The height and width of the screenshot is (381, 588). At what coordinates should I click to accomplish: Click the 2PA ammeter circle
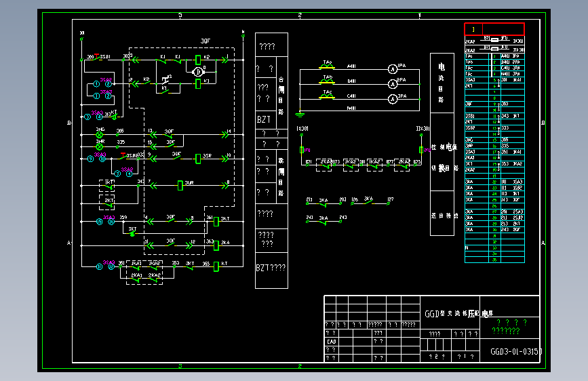click(392, 84)
